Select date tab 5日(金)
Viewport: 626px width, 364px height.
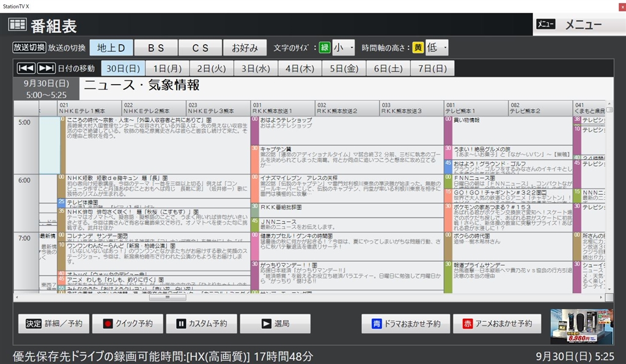344,68
